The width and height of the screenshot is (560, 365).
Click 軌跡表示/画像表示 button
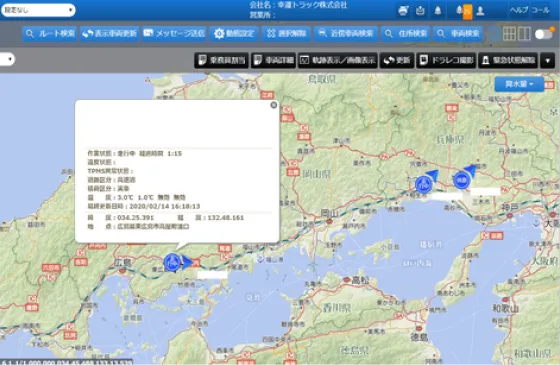pos(338,60)
